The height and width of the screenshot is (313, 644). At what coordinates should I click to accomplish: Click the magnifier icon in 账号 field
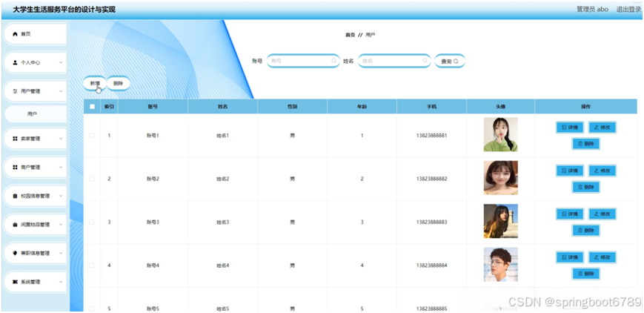(x=333, y=61)
